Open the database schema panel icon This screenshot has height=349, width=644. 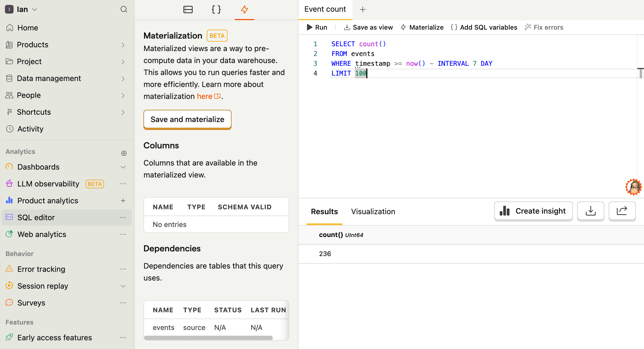[188, 10]
